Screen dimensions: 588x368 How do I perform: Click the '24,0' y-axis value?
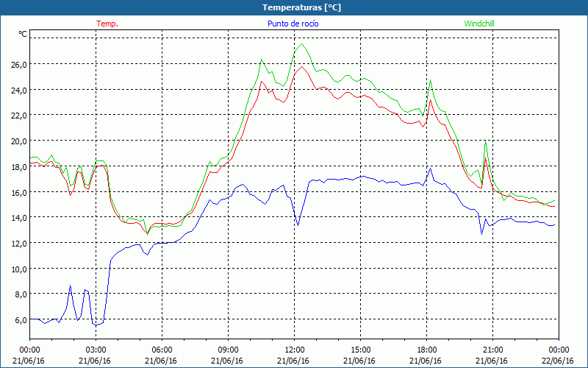tap(19, 90)
